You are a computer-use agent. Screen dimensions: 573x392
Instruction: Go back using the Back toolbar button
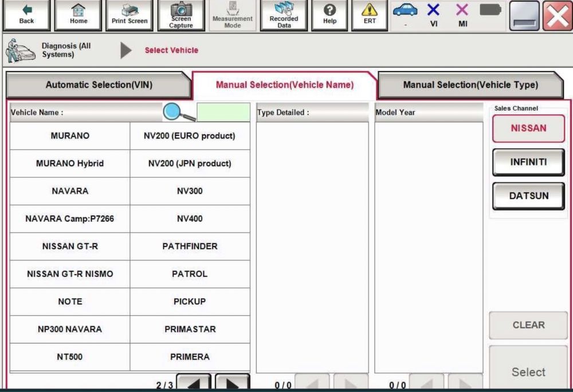pyautogui.click(x=26, y=14)
